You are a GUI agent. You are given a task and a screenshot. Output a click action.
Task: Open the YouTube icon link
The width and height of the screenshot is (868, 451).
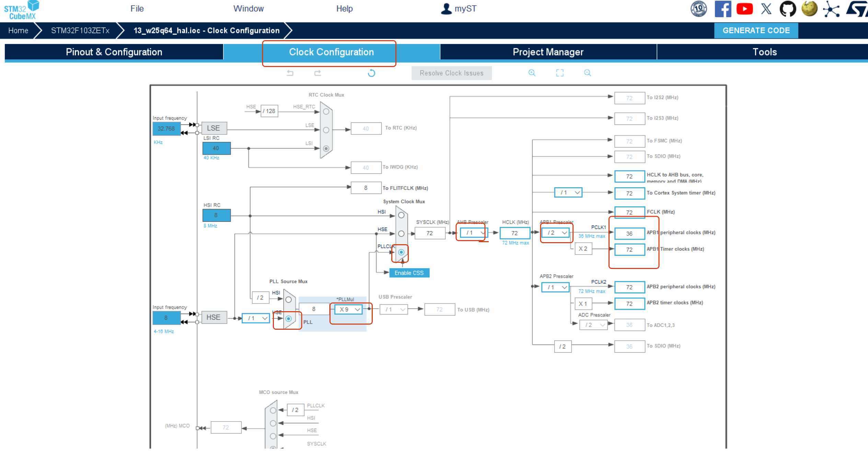pos(744,9)
